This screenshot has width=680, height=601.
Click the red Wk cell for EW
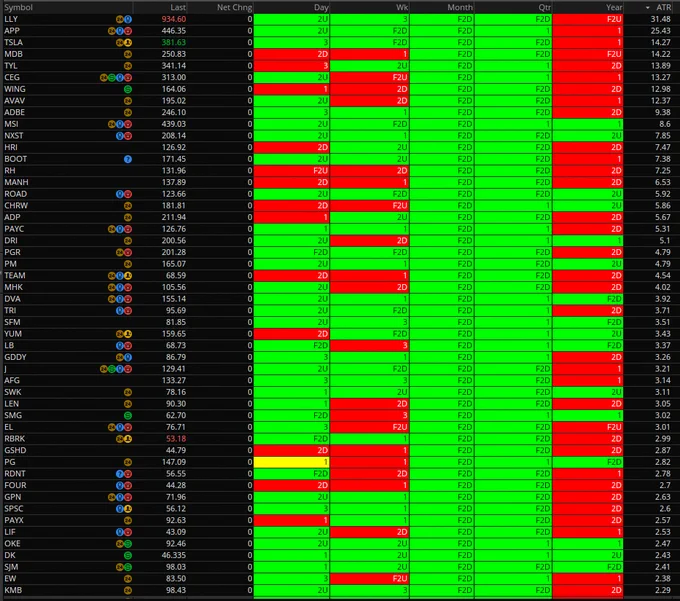coord(369,578)
